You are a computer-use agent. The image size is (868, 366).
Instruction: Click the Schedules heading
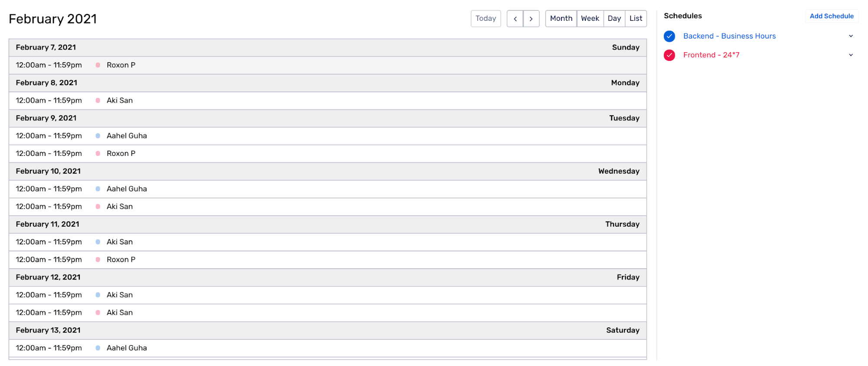coord(683,16)
